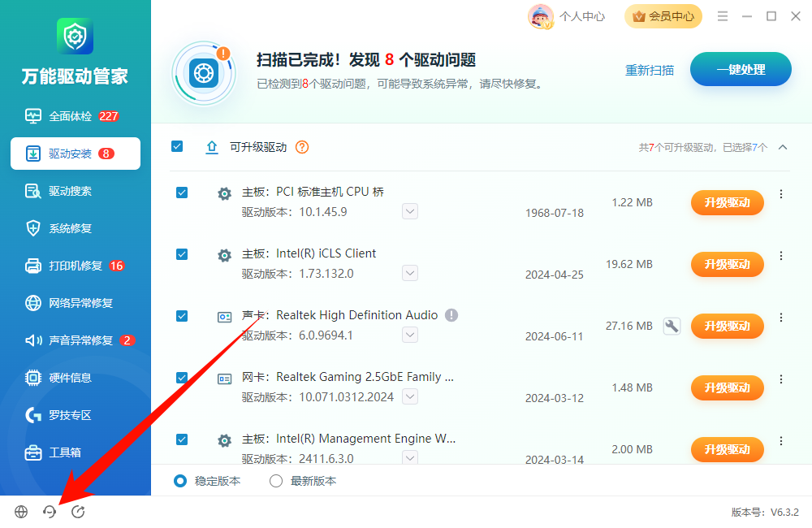Click the 万能驱动管家 shield logo

[75, 37]
